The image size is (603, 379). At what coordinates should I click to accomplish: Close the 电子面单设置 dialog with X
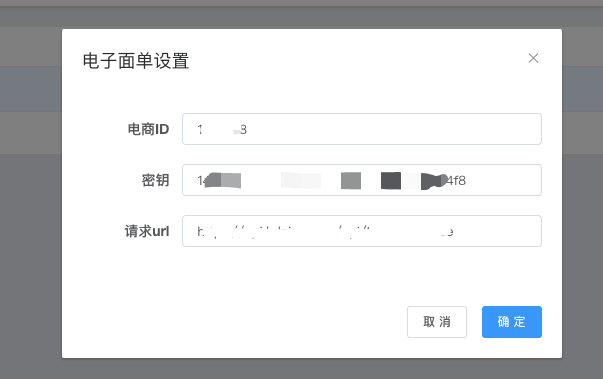point(533,58)
